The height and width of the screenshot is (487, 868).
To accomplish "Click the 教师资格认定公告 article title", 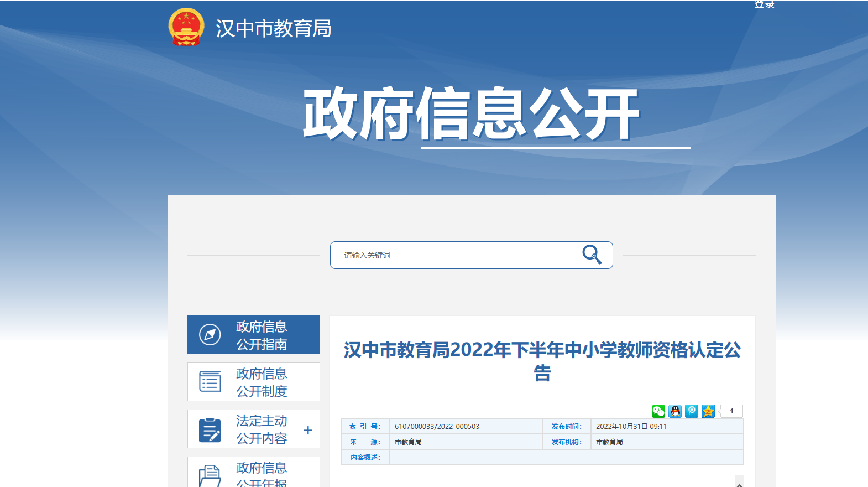I will [x=542, y=361].
